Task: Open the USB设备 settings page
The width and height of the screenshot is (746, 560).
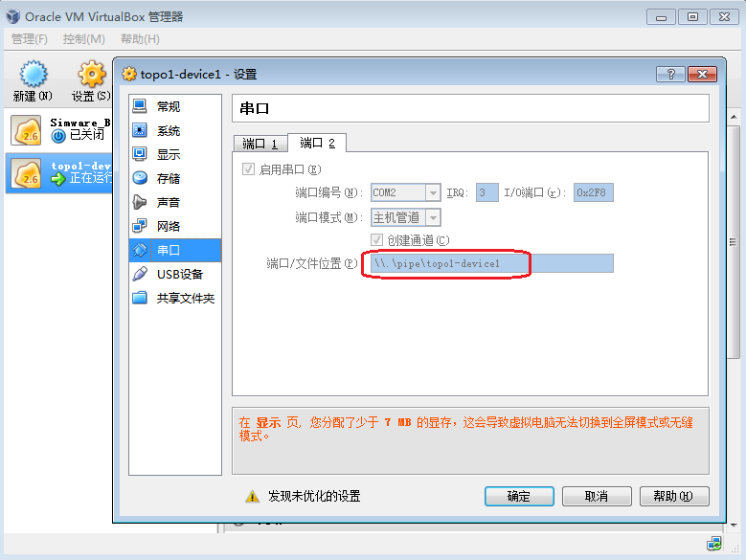Action: tap(175, 274)
